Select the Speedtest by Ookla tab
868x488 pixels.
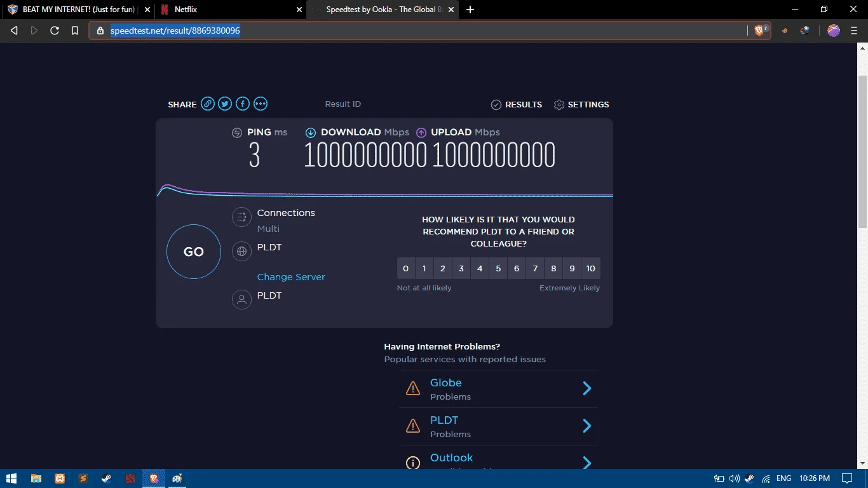click(x=383, y=10)
